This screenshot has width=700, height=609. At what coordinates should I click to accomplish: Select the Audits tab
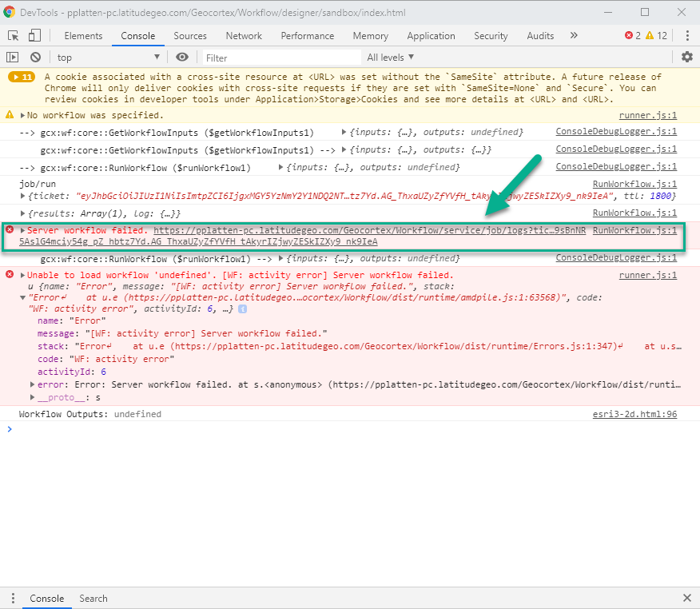click(x=540, y=36)
